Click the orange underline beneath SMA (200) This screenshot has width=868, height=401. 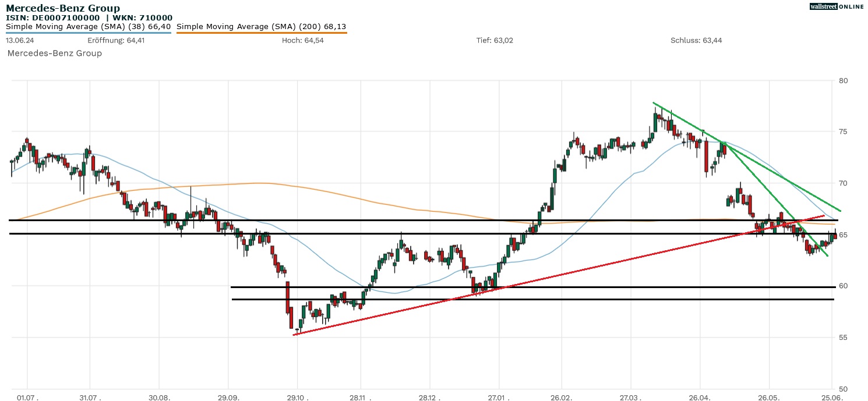pos(261,33)
